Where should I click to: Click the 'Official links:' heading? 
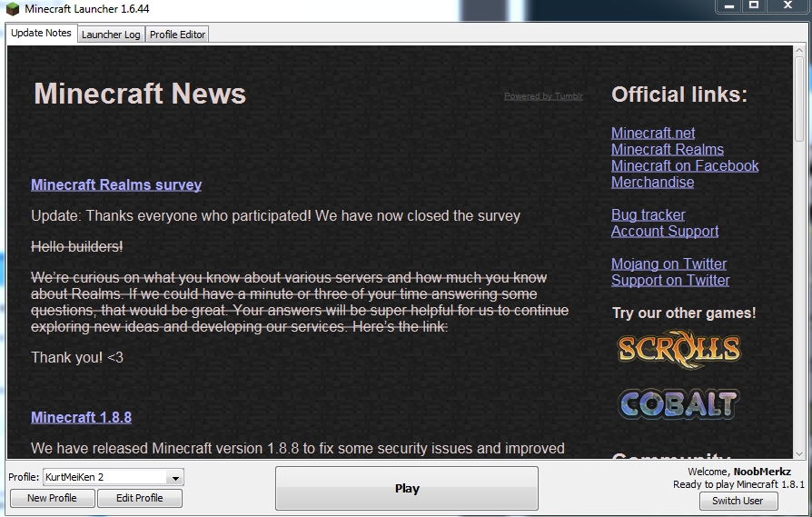[679, 94]
